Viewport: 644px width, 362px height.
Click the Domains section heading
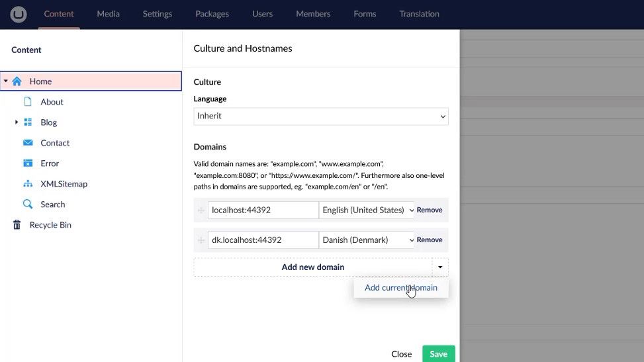[210, 147]
